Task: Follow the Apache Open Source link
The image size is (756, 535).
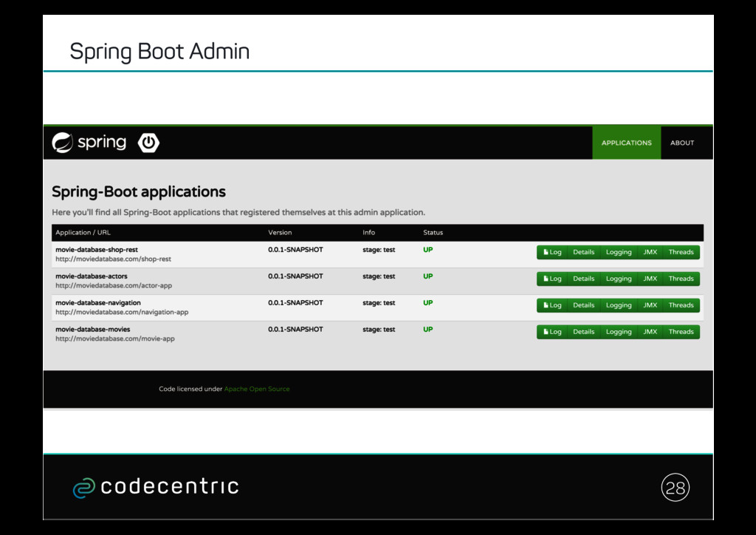Action: pyautogui.click(x=256, y=389)
